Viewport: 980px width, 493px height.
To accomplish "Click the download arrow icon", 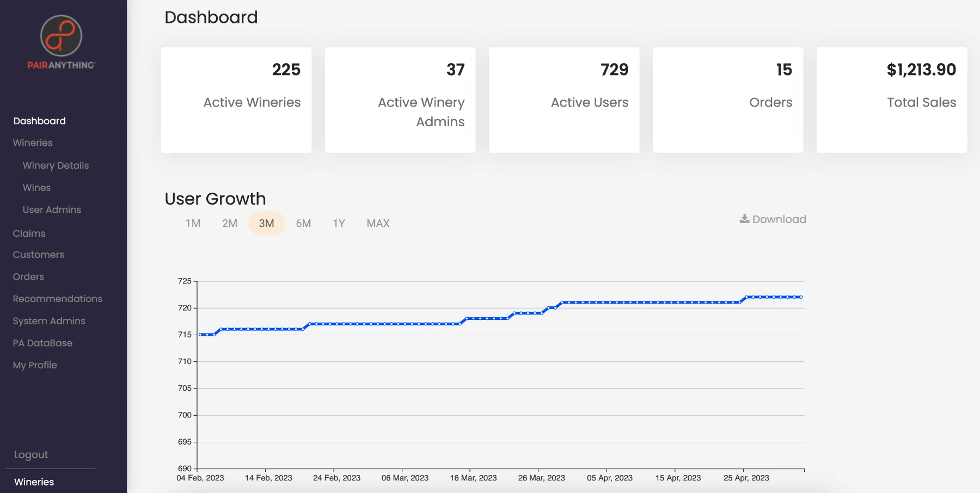I will coord(744,219).
